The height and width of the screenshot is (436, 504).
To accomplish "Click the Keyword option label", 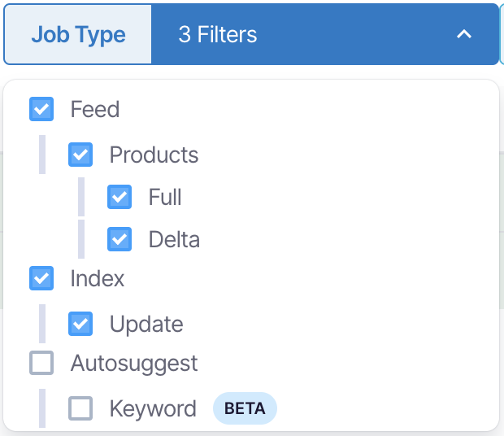I will click(x=153, y=408).
